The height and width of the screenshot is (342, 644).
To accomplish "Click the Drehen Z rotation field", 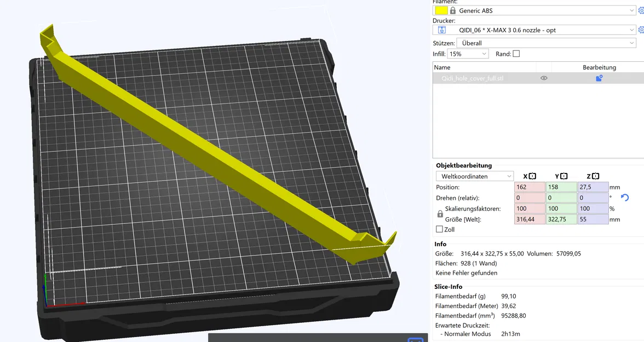I will (x=593, y=198).
